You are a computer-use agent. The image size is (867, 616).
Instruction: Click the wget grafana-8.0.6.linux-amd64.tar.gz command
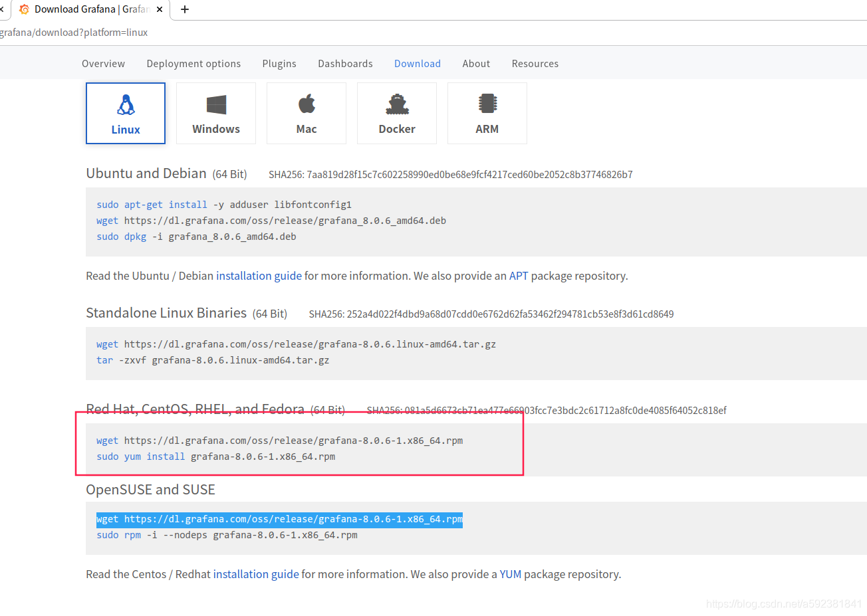click(x=296, y=344)
